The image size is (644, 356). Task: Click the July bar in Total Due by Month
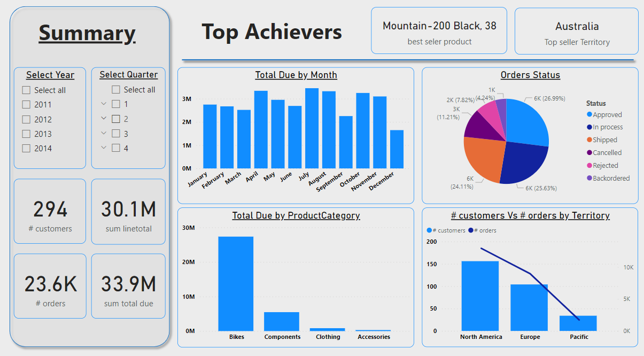[x=312, y=128]
